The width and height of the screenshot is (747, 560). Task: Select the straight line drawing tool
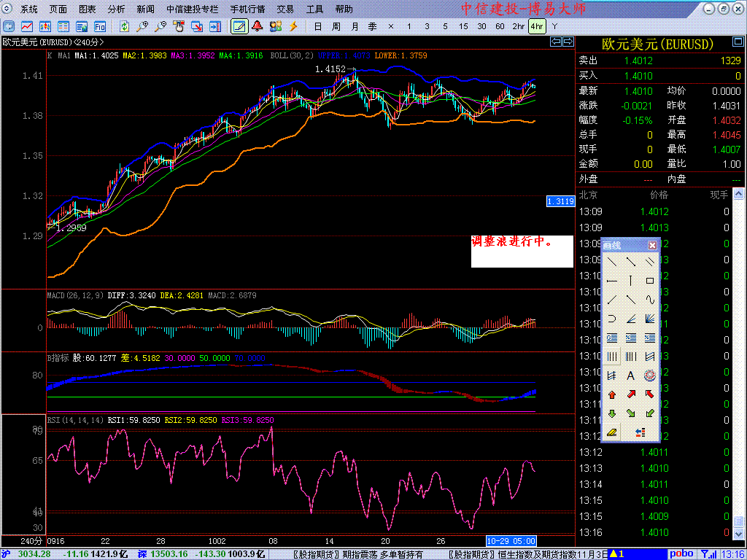coord(612,262)
